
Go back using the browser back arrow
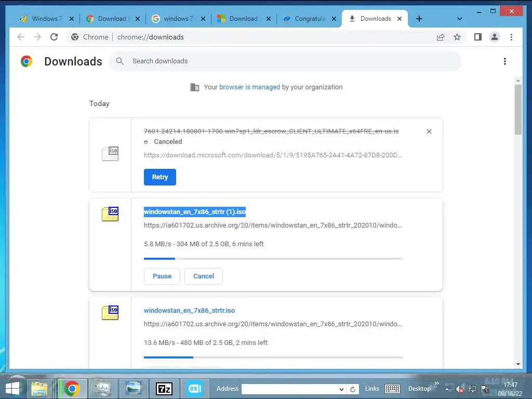21,37
